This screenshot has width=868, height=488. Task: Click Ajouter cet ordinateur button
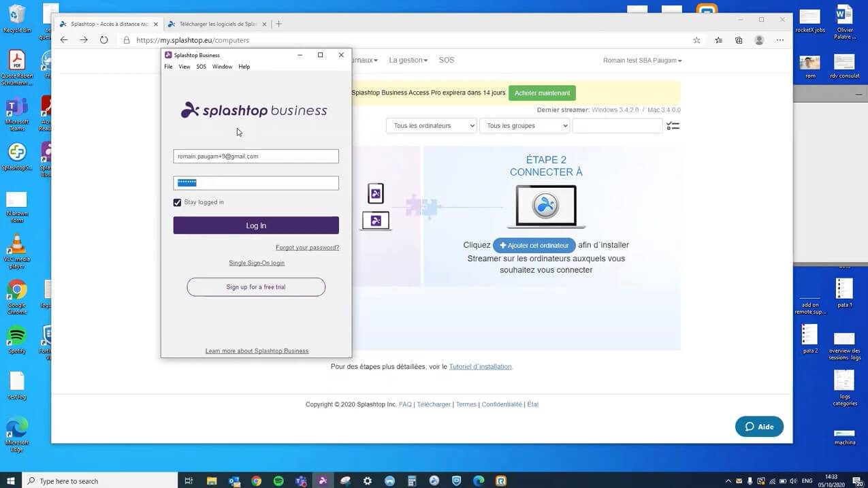tap(534, 245)
